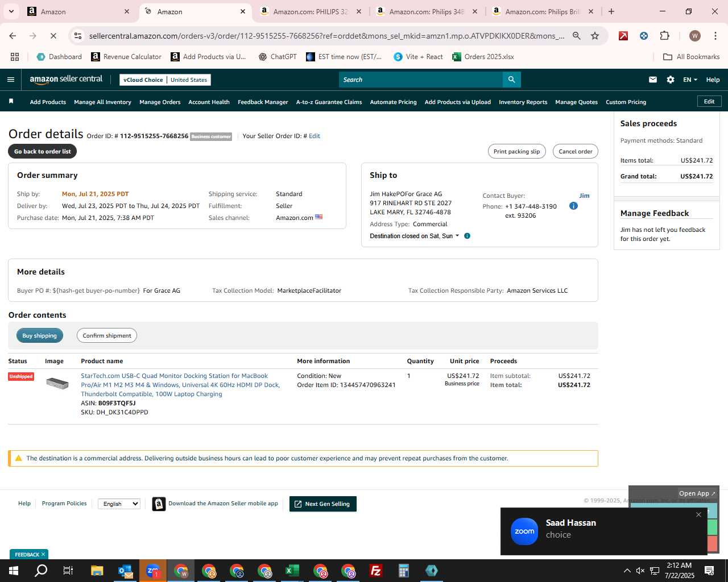
Task: Click the docking station product thumbnail
Action: point(57,383)
